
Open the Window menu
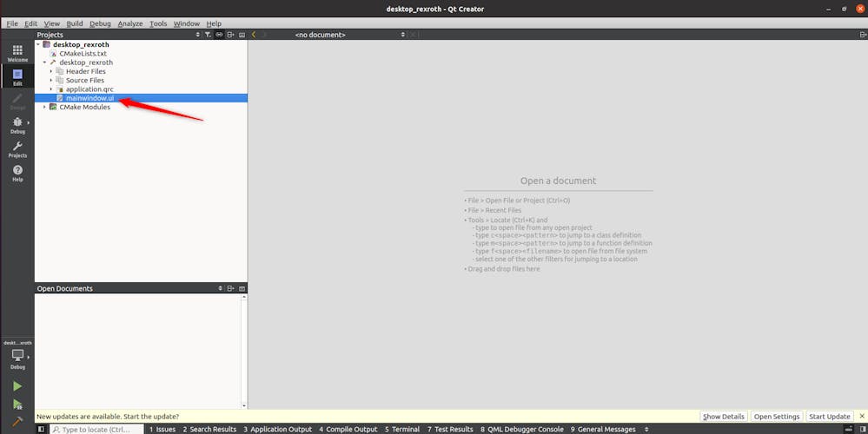point(187,23)
